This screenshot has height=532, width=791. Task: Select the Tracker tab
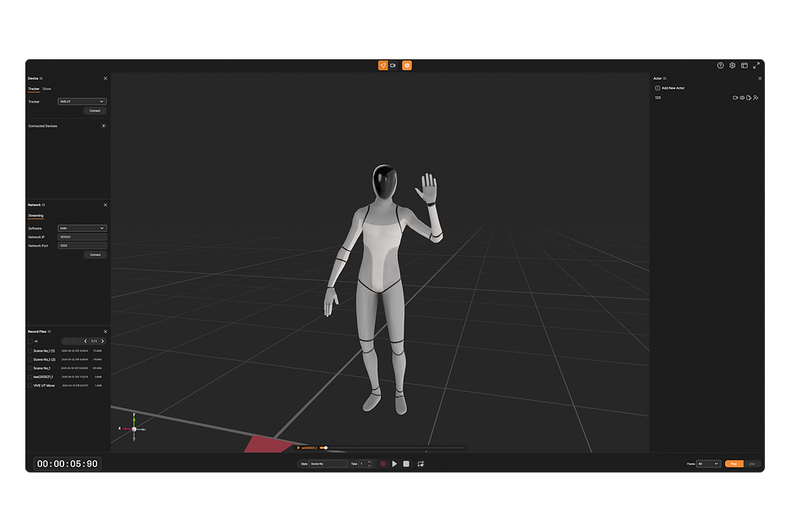pos(33,89)
